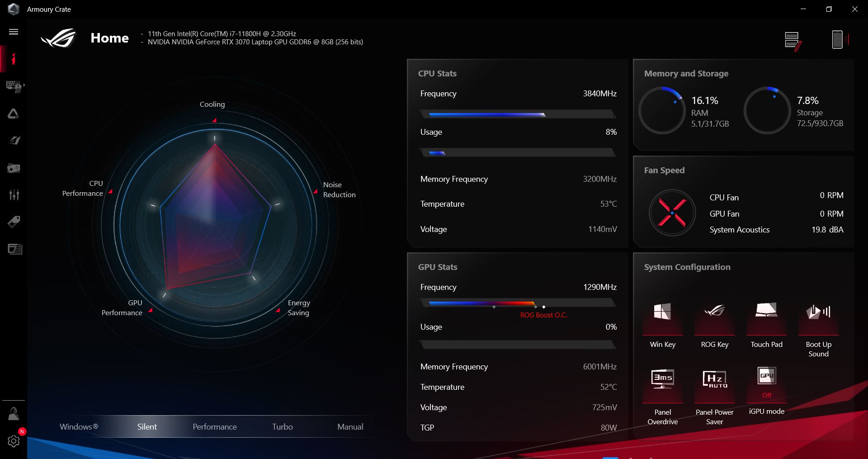This screenshot has height=459, width=868.
Task: Select the Windows® power mode
Action: (x=79, y=426)
